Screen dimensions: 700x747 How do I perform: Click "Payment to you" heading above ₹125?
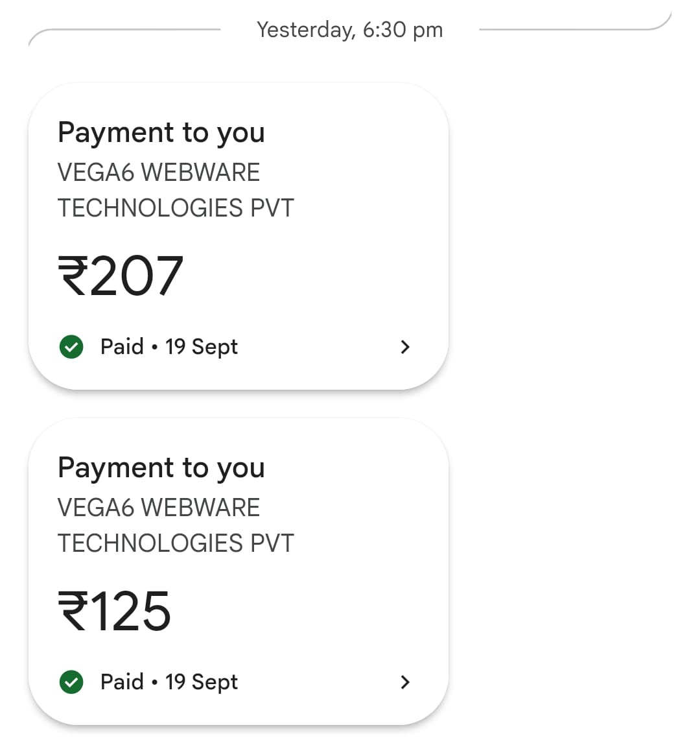click(161, 468)
